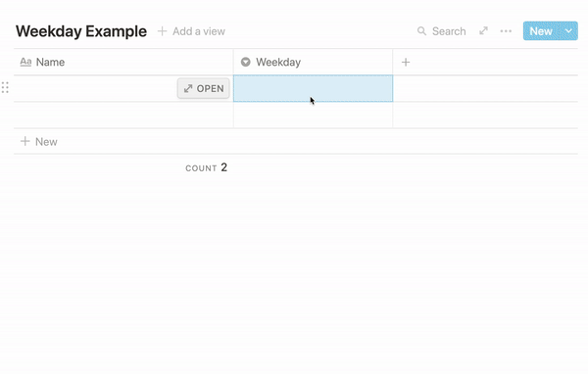Image resolution: width=588 pixels, height=374 pixels.
Task: Select the highlighted Weekday cell
Action: pyautogui.click(x=314, y=88)
